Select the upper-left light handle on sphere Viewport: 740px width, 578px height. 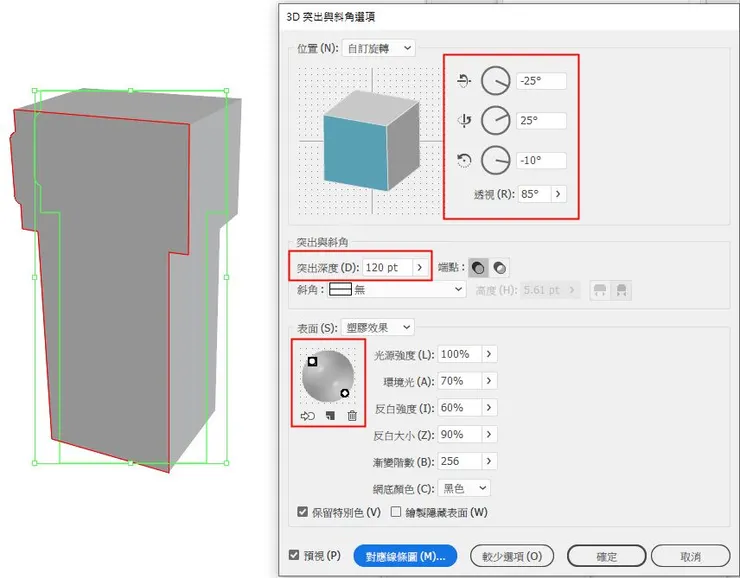click(312, 361)
